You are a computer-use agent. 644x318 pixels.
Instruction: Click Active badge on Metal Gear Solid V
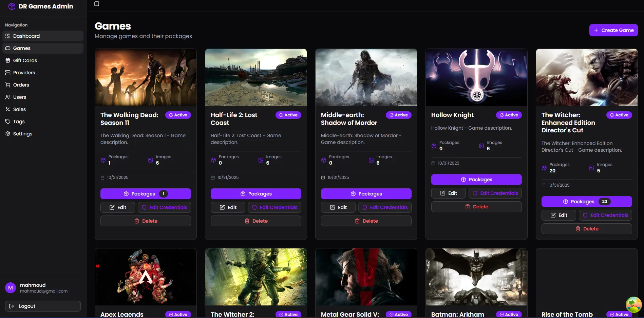399,314
